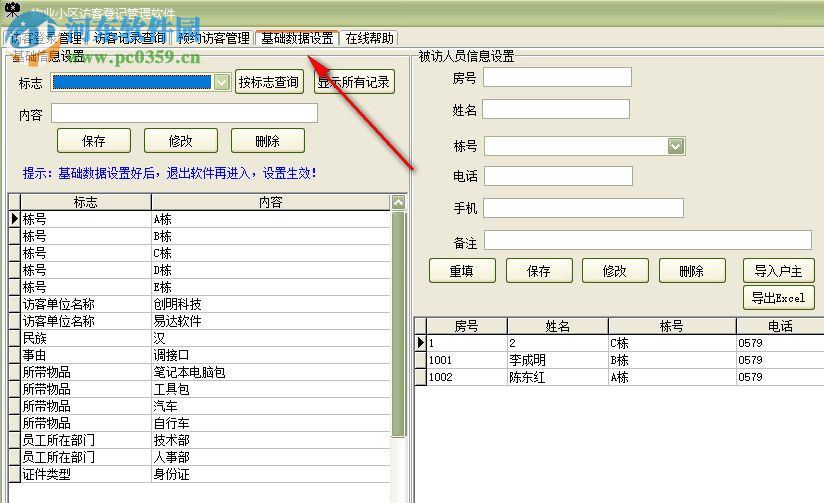Select the 易达软件 cell
This screenshot has width=824, height=503.
271,321
